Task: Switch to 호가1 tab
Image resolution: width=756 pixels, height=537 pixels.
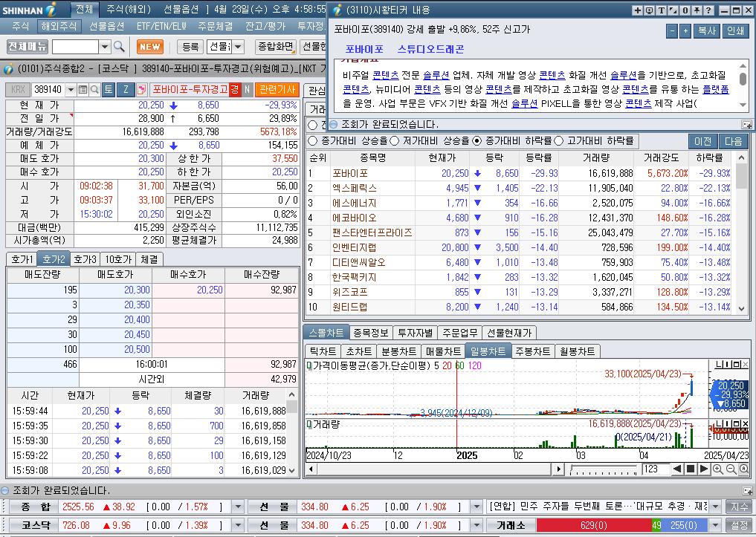Action: [x=22, y=259]
